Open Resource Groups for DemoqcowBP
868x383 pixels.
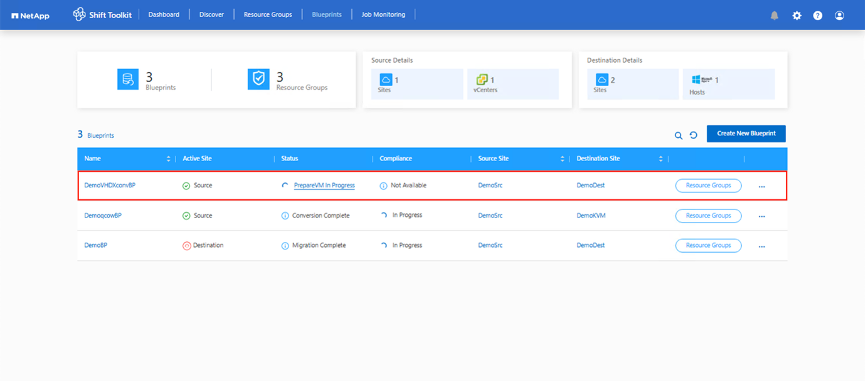click(x=708, y=216)
